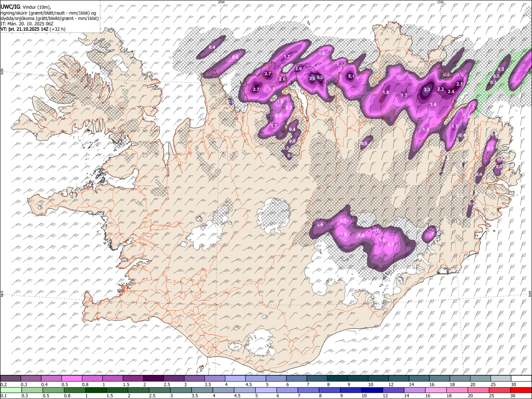
Task: Click the 'VT: þri. 21.10.2025 14Z' valid time
Action: point(24,29)
